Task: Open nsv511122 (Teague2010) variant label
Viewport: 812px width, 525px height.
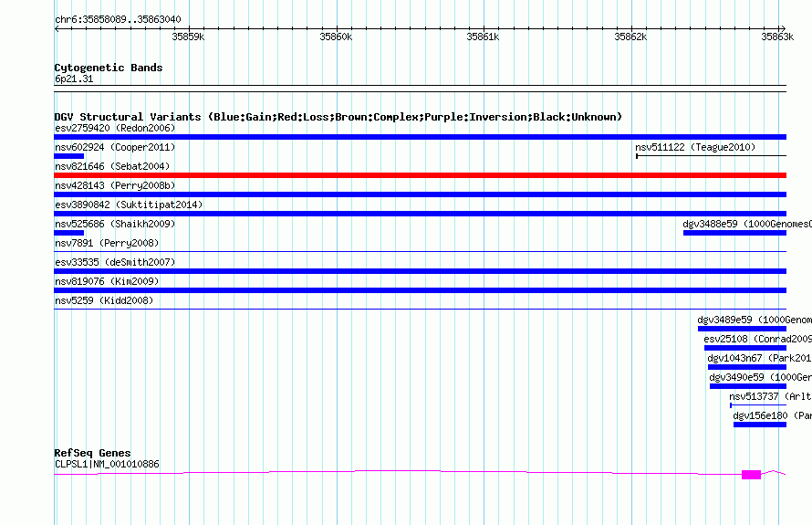Action: click(695, 147)
